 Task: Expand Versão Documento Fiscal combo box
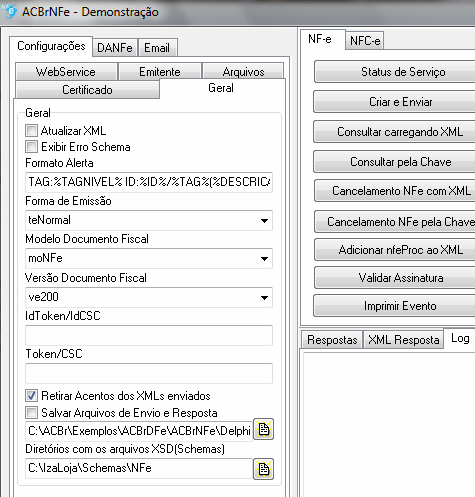point(149,297)
